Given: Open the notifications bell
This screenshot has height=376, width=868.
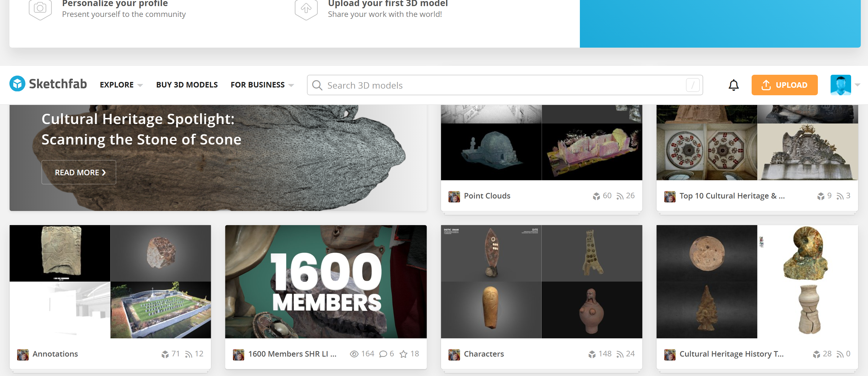Looking at the screenshot, I should click(733, 85).
